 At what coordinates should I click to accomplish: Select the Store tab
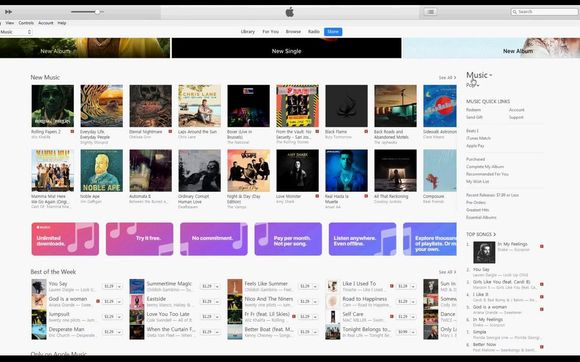(333, 32)
